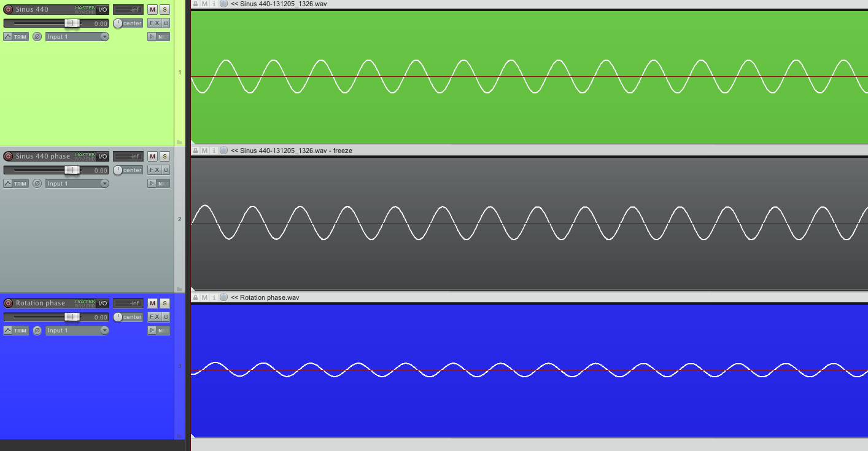Click the center pan knob on track 1
Image resolution: width=868 pixels, height=451 pixels.
point(118,23)
